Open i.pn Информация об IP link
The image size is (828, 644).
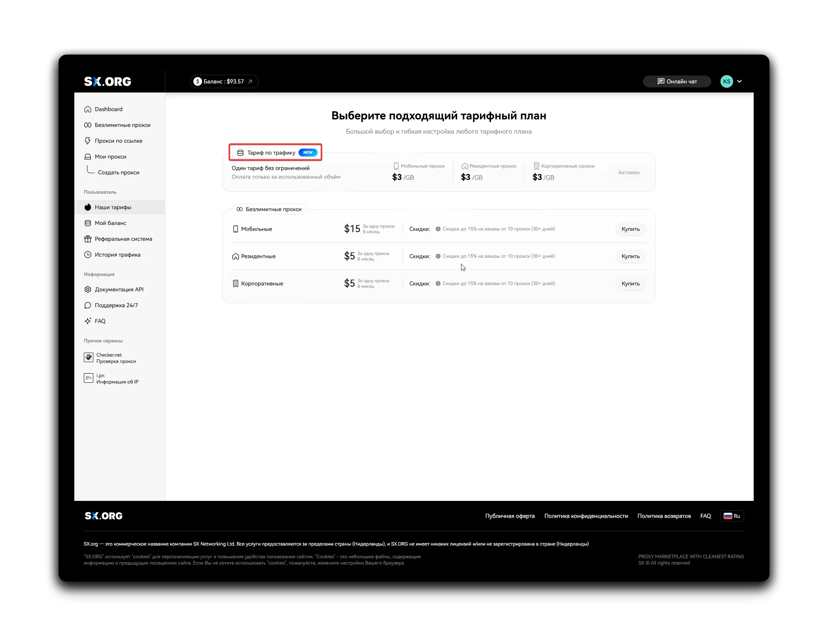pyautogui.click(x=112, y=379)
